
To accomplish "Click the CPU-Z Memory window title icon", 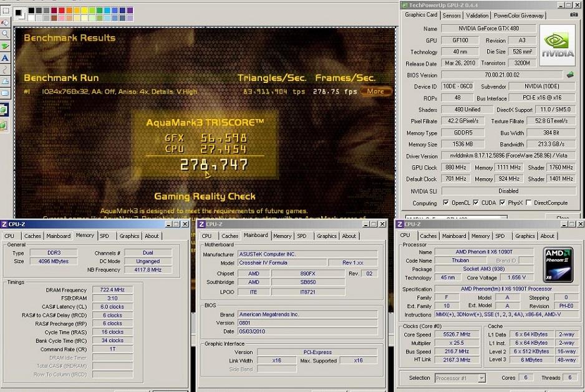I will [x=4, y=224].
